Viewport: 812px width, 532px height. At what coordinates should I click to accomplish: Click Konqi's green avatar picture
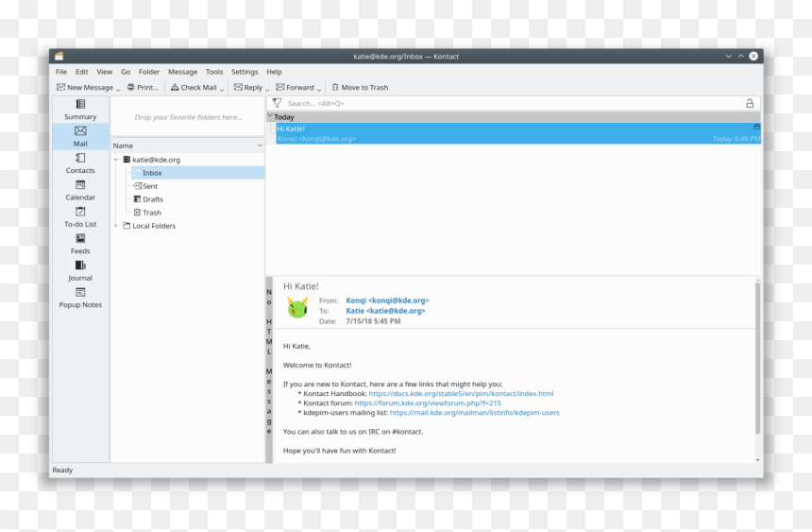[297, 308]
